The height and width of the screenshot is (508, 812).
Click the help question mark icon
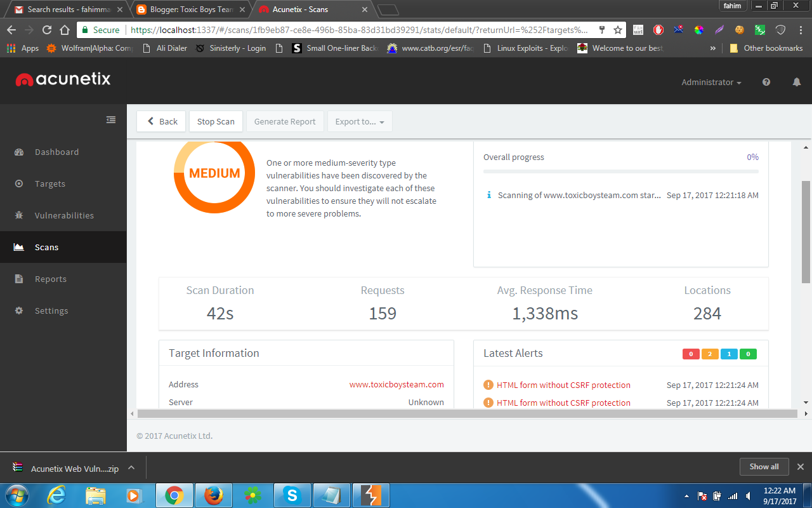click(766, 82)
